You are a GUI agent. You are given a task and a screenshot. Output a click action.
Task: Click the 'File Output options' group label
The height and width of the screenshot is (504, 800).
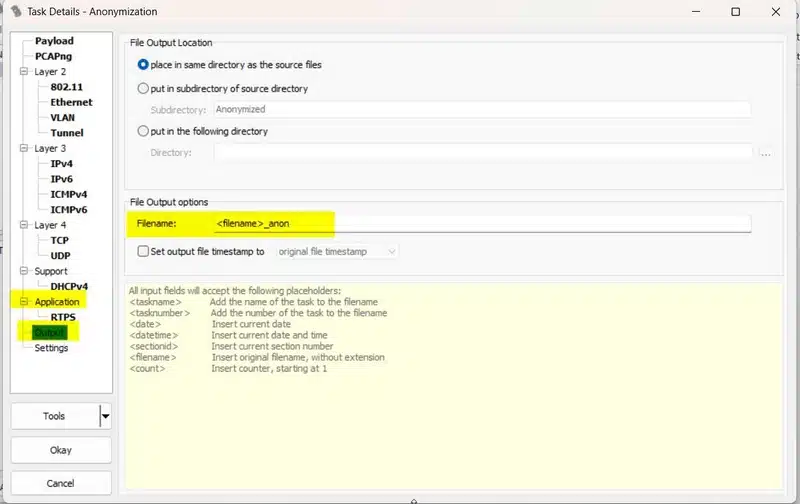pyautogui.click(x=169, y=202)
